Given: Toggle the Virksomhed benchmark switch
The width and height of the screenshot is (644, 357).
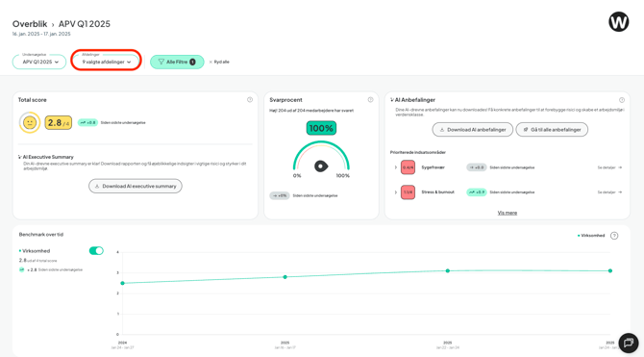Looking at the screenshot, I should coord(96,251).
